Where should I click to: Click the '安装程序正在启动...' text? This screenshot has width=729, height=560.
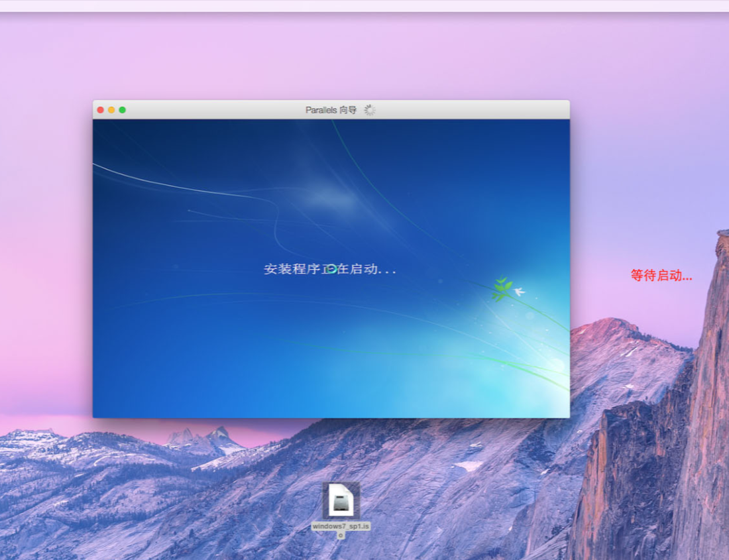click(x=329, y=269)
